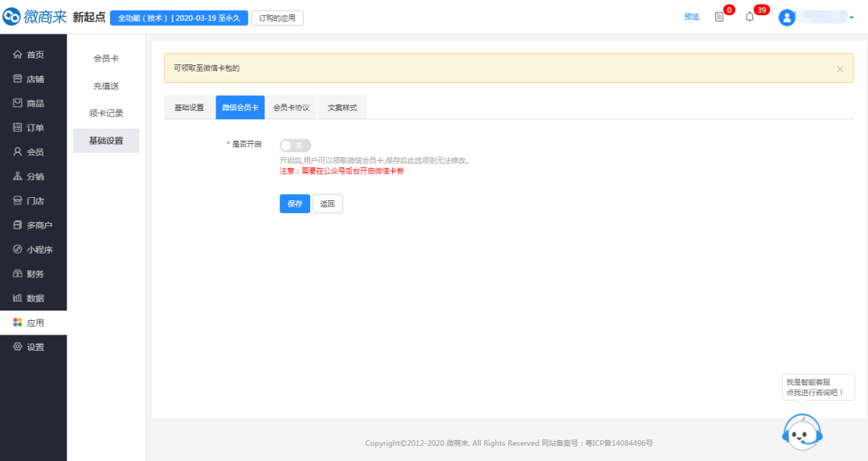868x461 pixels.
Task: Click the 订购的应用 button
Action: point(277,18)
